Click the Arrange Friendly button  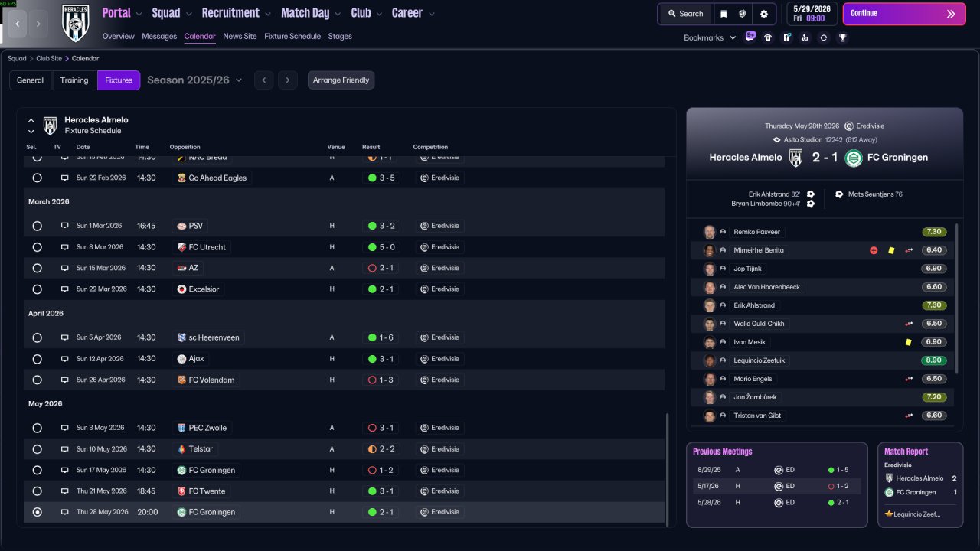[x=341, y=80]
